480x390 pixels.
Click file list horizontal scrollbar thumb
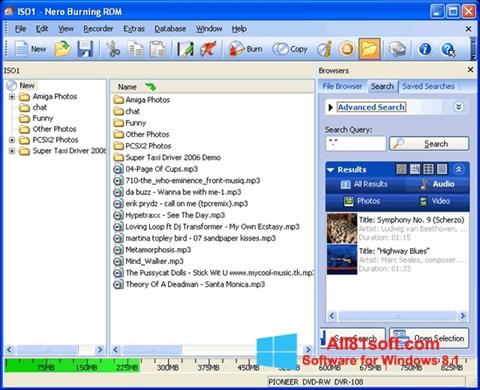click(152, 350)
